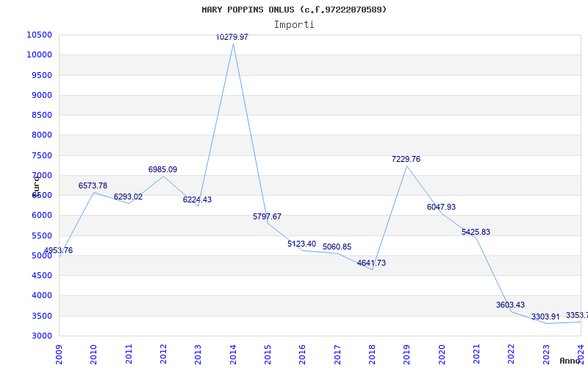The width and height of the screenshot is (588, 368).
Task: Click the 3303.91 data label
Action: [545, 317]
